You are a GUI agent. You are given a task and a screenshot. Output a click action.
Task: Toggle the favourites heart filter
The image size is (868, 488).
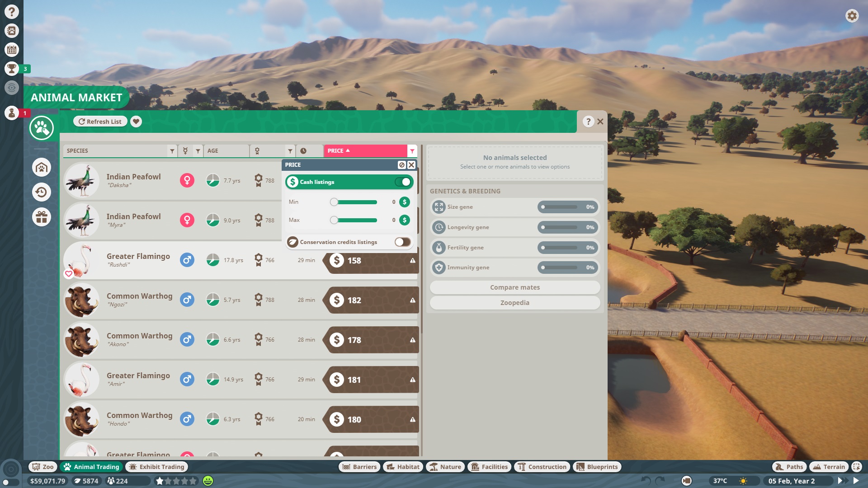tap(136, 122)
